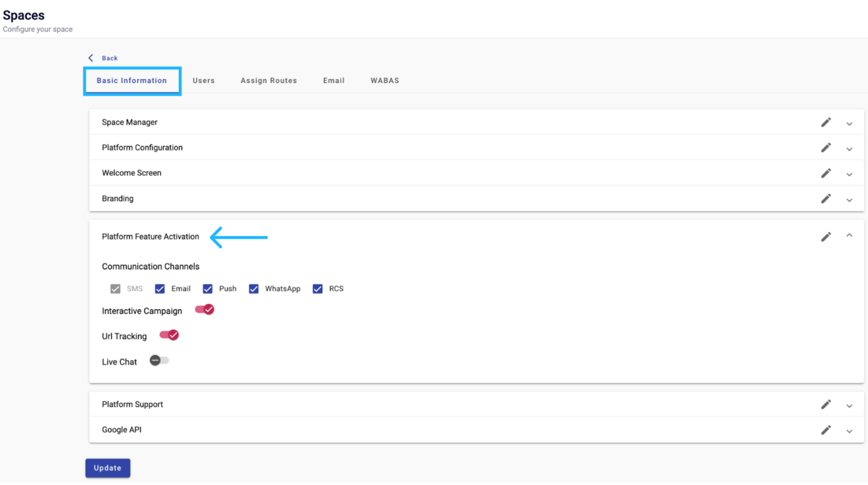
Task: Expand the Space Manager section chevron
Action: click(x=849, y=124)
